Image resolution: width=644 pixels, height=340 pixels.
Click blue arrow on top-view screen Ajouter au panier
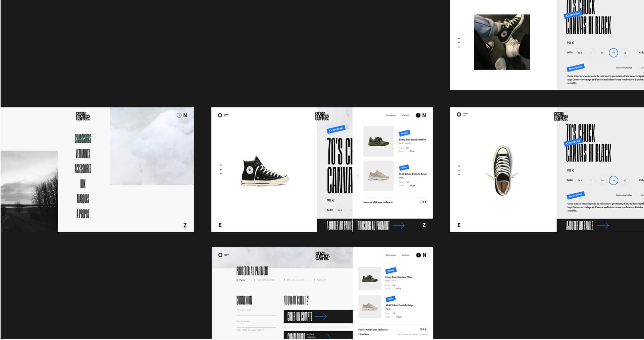pos(603,226)
